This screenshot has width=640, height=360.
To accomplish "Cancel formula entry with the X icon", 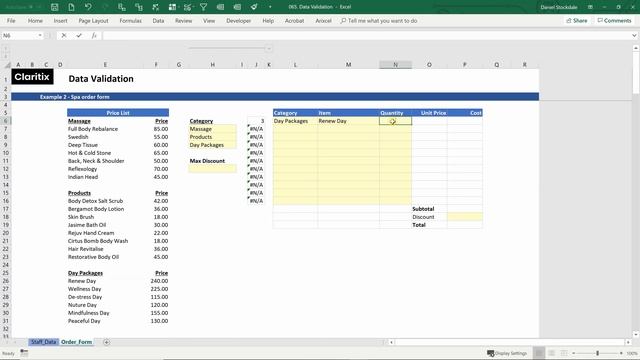I will (64, 36).
